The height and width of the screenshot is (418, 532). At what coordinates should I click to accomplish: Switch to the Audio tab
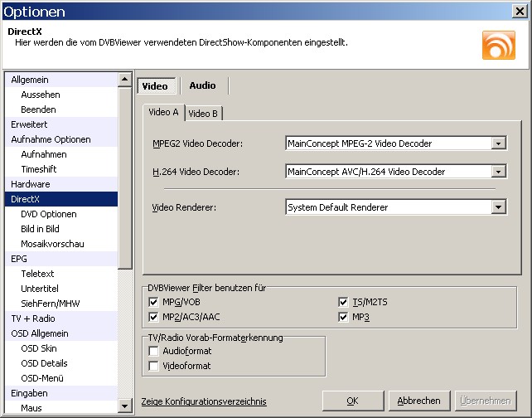[x=202, y=85]
